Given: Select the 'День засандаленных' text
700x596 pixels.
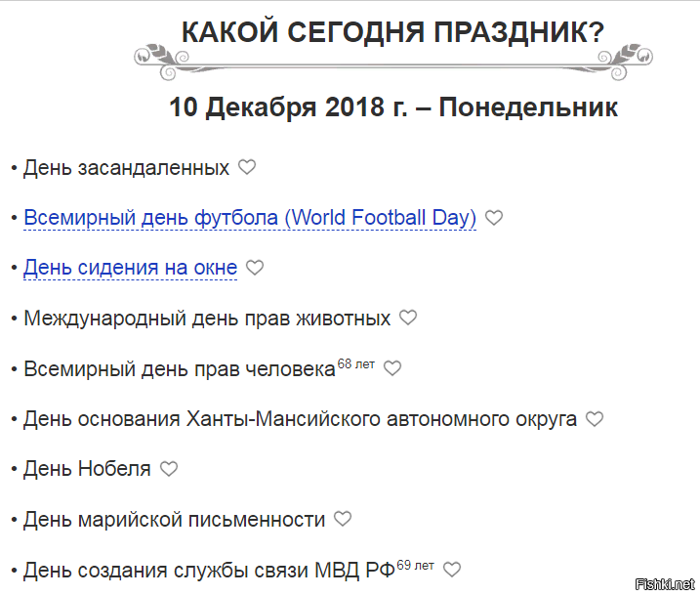Looking at the screenshot, I should pyautogui.click(x=126, y=168).
